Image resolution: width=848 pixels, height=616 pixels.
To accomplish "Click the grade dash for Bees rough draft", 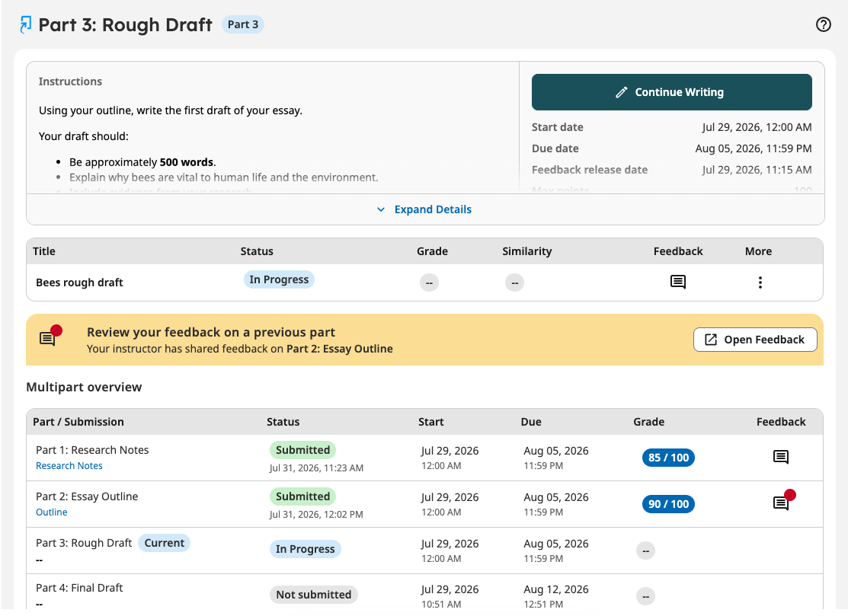I will 429,282.
